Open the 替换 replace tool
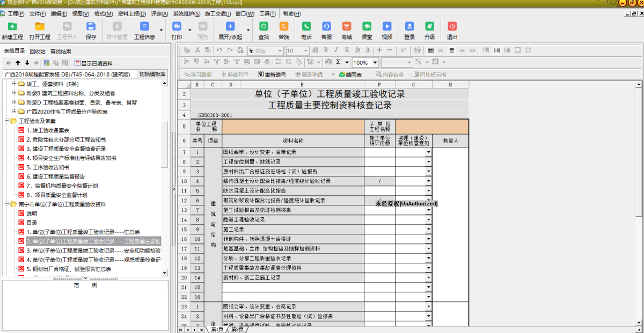This screenshot has width=644, height=333. point(284,30)
